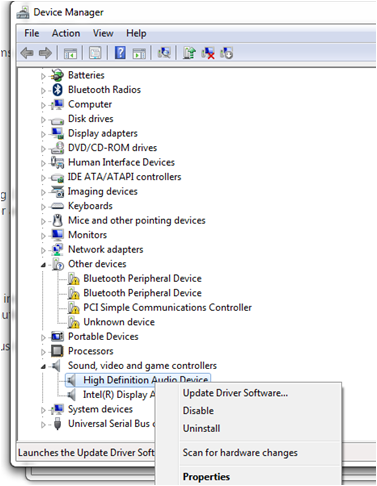Click the Human Interface Devices icon

(57, 162)
